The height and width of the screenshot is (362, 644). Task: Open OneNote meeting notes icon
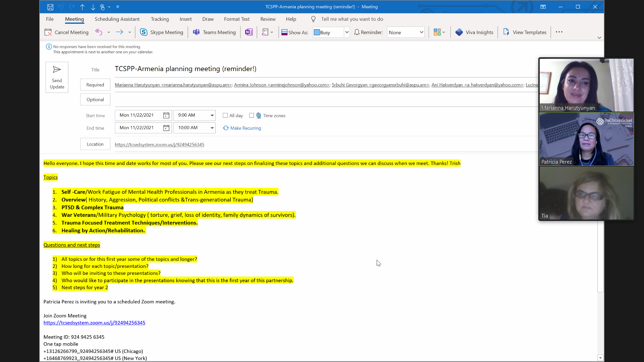249,32
